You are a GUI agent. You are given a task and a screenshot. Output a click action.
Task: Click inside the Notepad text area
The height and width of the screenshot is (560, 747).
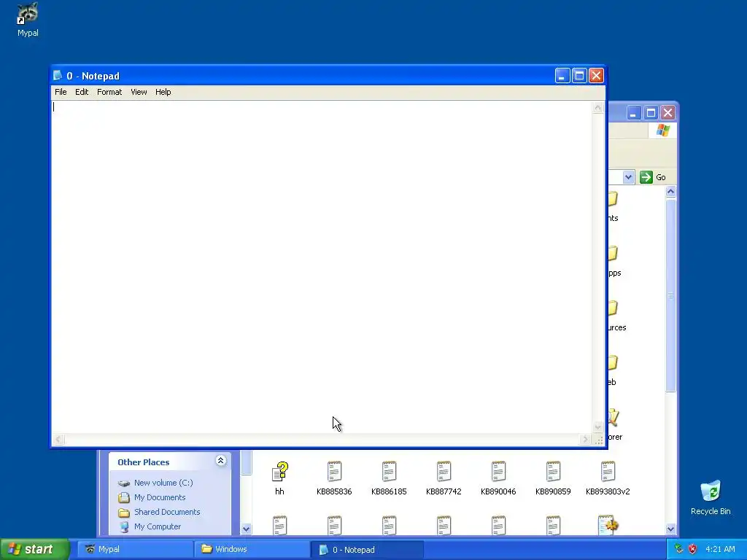pos(322,267)
